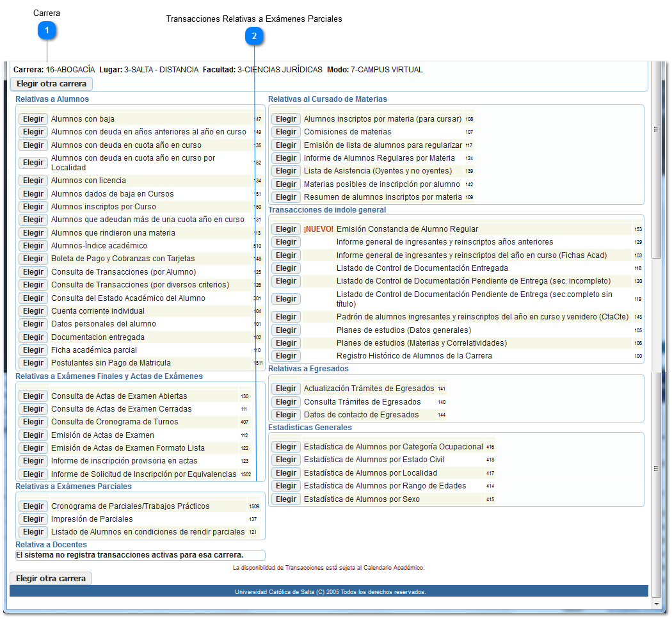This screenshot has height=619, width=672.
Task: Select Elegir for 'Consulta de Actas de Examen Cerradas'
Action: [x=33, y=409]
